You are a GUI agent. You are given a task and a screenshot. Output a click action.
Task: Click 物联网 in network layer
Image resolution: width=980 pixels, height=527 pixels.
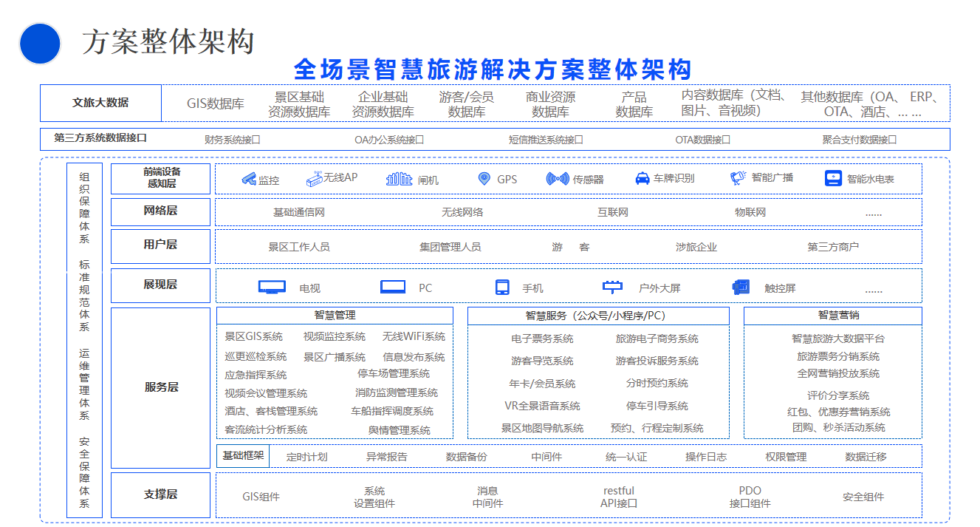[x=750, y=212]
